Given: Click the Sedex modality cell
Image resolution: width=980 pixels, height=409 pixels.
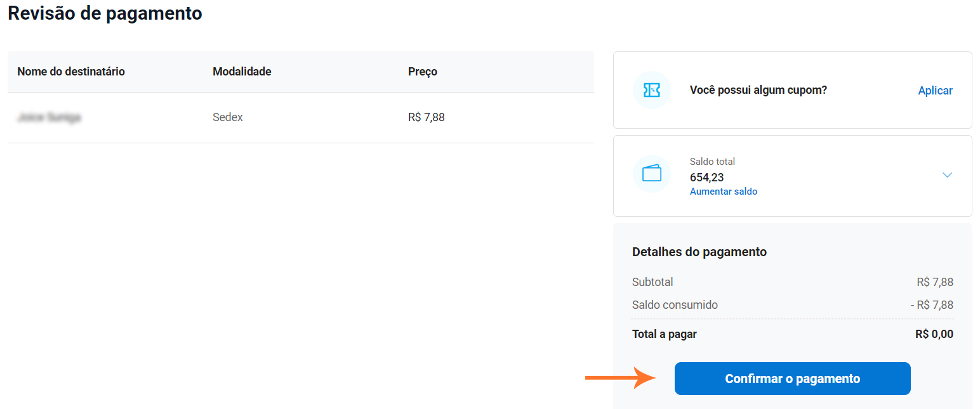Looking at the screenshot, I should (228, 117).
